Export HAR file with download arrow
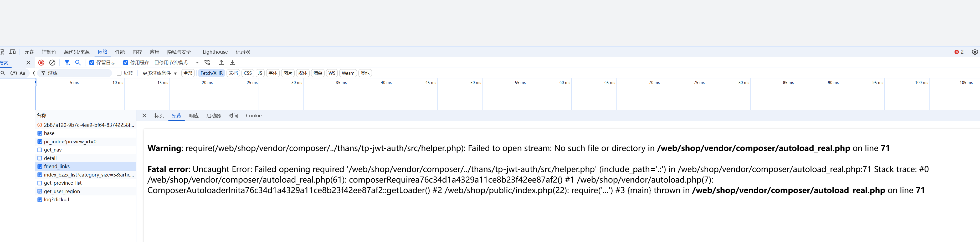This screenshot has height=242, width=980. (x=232, y=62)
